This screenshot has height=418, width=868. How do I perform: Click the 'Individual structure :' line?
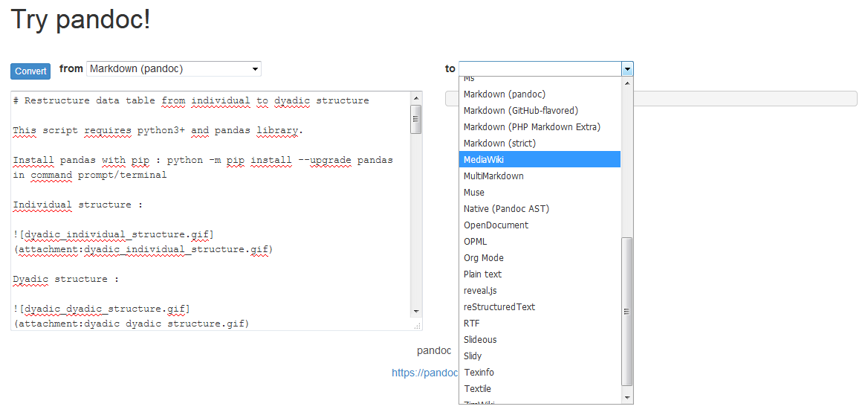[x=78, y=205]
